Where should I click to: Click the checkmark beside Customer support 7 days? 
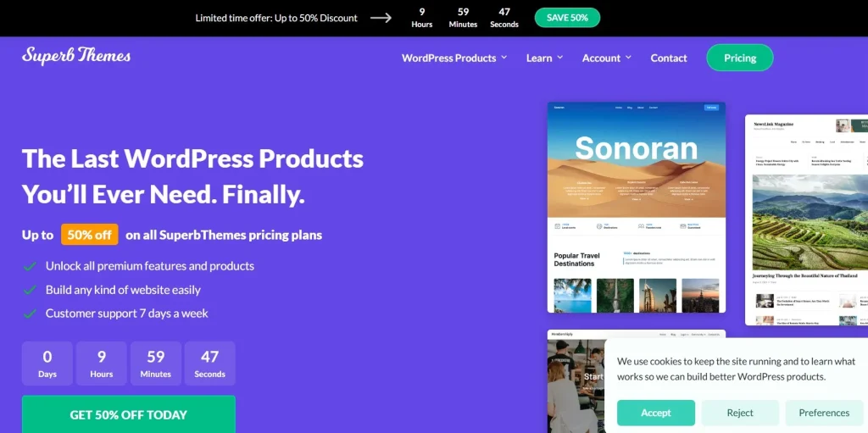(x=30, y=314)
